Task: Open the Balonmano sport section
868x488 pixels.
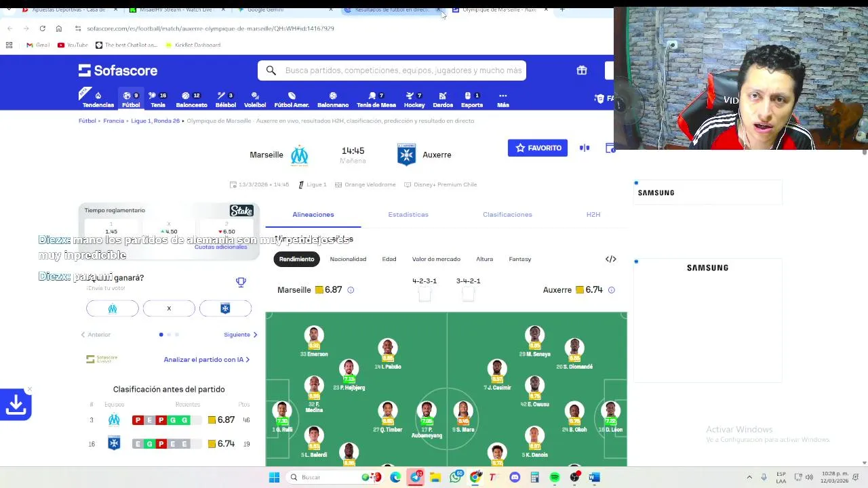Action: tap(333, 100)
